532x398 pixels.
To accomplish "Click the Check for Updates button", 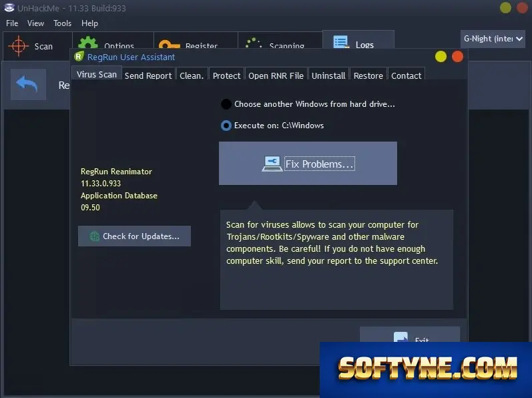I will pos(134,236).
